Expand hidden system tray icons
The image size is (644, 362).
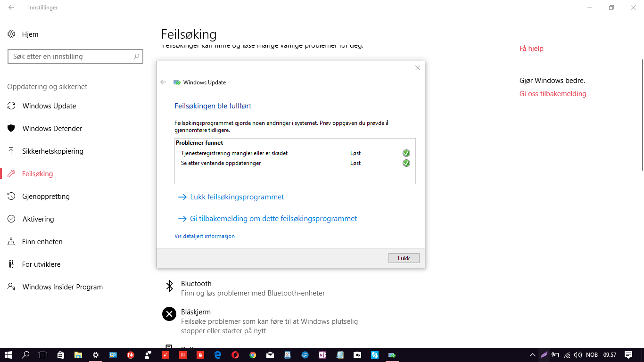click(533, 355)
